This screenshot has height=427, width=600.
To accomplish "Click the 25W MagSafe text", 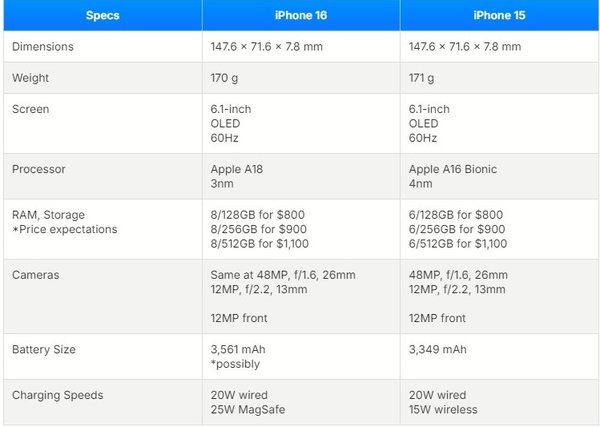I will point(245,409).
